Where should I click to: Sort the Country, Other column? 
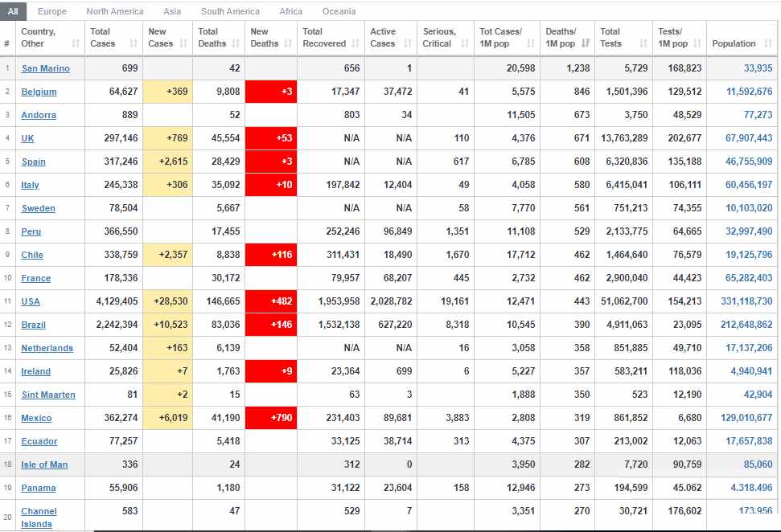point(76,43)
